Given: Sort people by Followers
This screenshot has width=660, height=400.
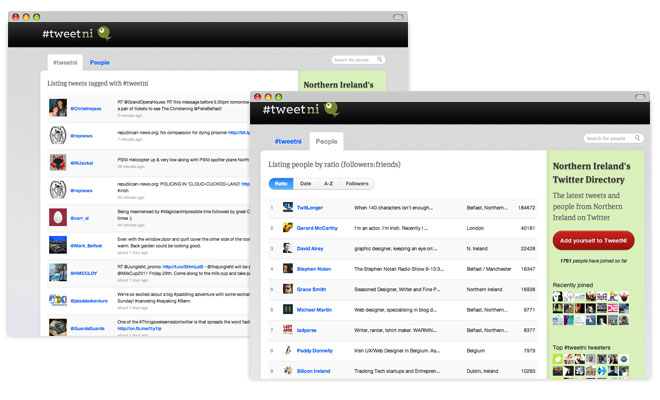Looking at the screenshot, I should [357, 184].
